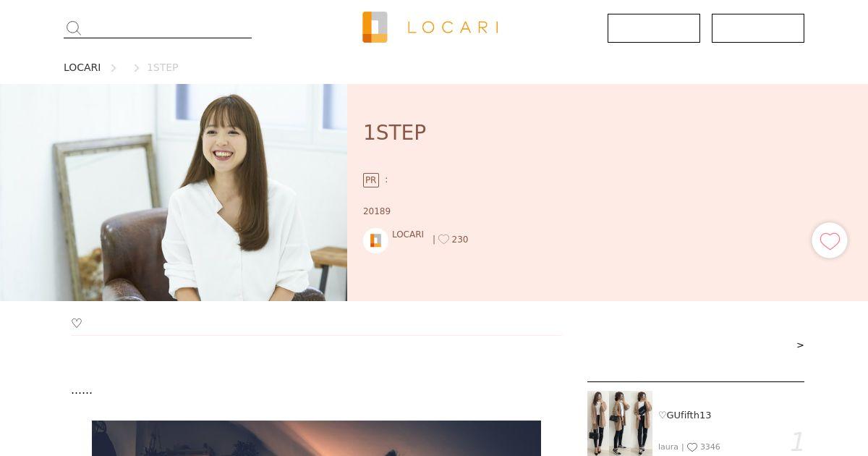
Task: Open the LOCARI author name link
Action: (x=408, y=235)
